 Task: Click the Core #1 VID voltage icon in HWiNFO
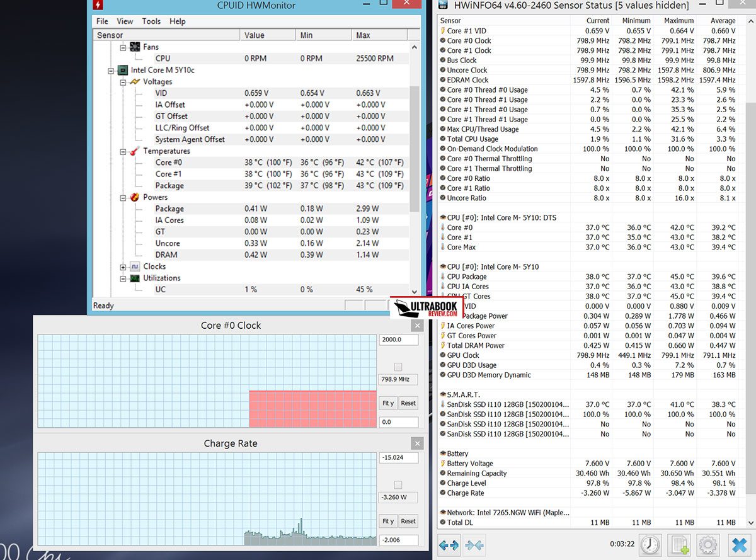pos(442,31)
